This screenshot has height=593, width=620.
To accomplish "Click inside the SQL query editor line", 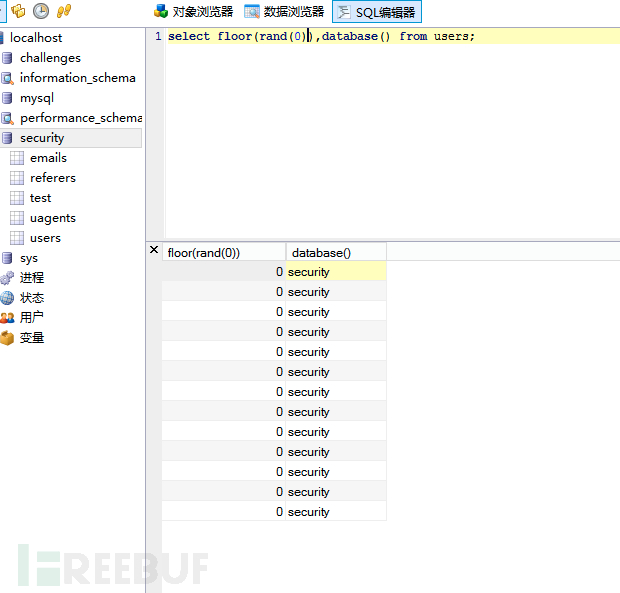I will click(393, 36).
